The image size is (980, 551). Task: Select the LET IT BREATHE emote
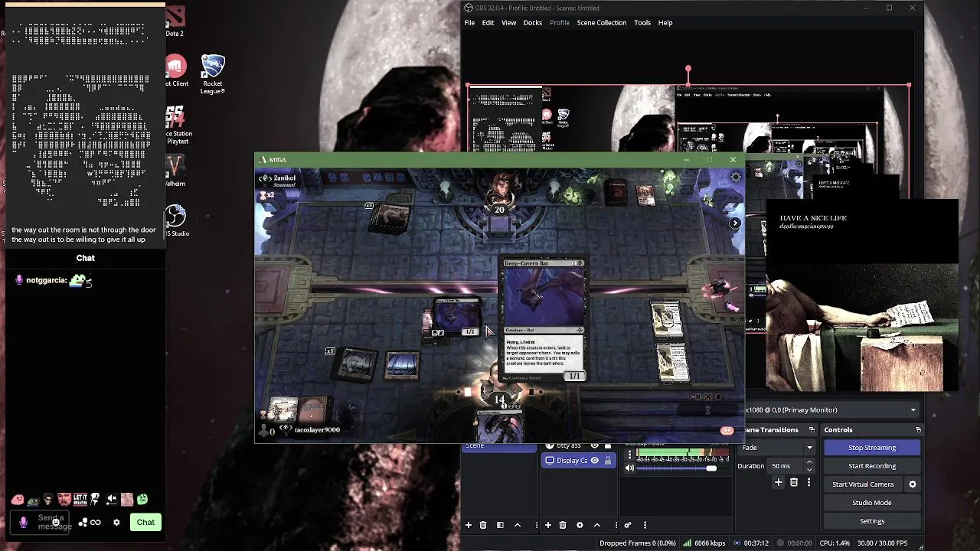coord(80,500)
